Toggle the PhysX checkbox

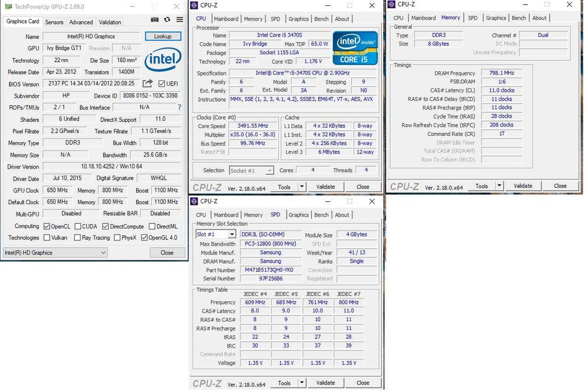coord(117,238)
